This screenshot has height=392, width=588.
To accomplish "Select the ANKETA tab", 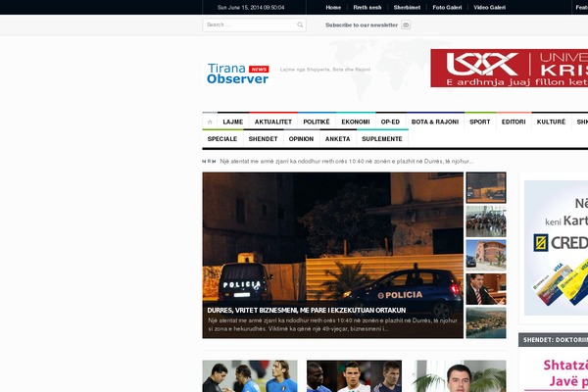I will click(x=337, y=139).
